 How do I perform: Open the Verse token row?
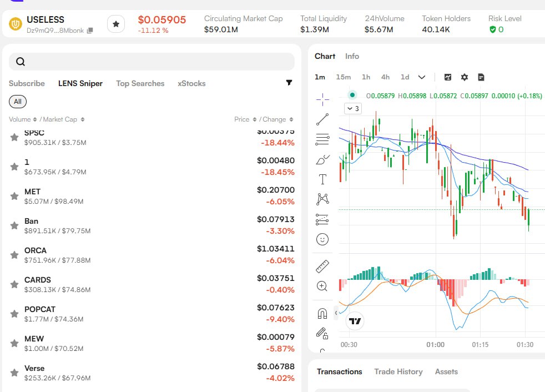(152, 373)
